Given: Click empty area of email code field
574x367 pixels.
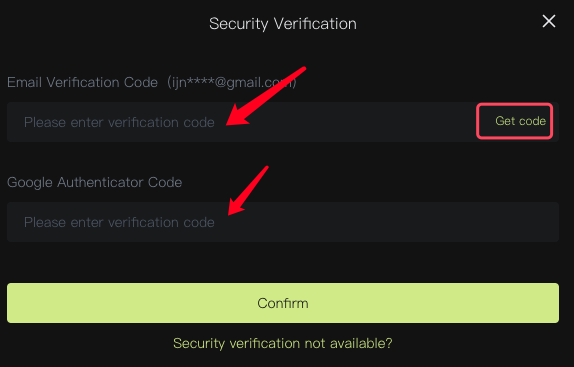Looking at the screenshot, I should [x=348, y=122].
